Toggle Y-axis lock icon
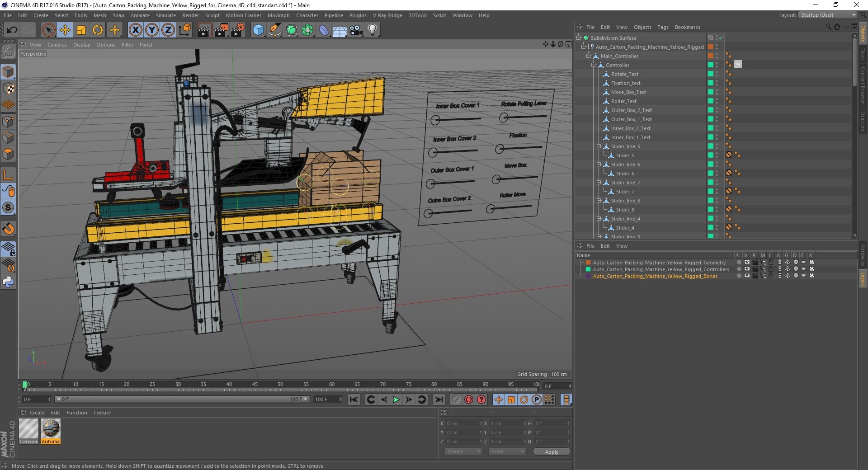This screenshot has height=470, width=868. tap(152, 30)
